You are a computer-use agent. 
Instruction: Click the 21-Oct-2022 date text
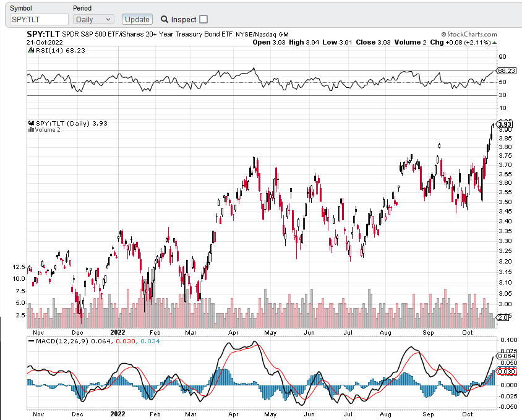coord(45,42)
